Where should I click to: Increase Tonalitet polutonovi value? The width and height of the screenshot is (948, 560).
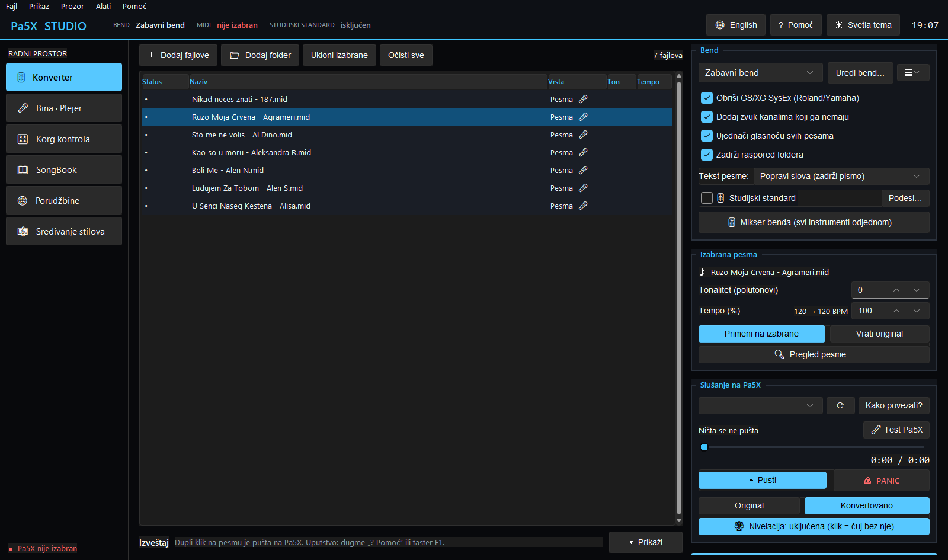pos(896,290)
